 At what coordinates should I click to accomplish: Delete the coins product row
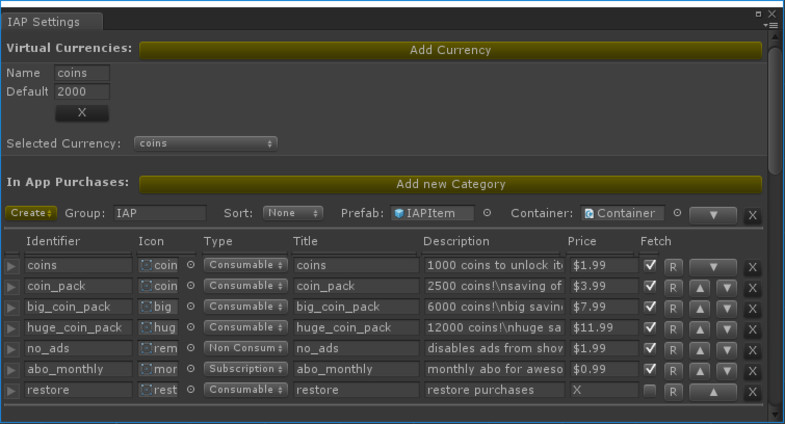click(x=752, y=267)
